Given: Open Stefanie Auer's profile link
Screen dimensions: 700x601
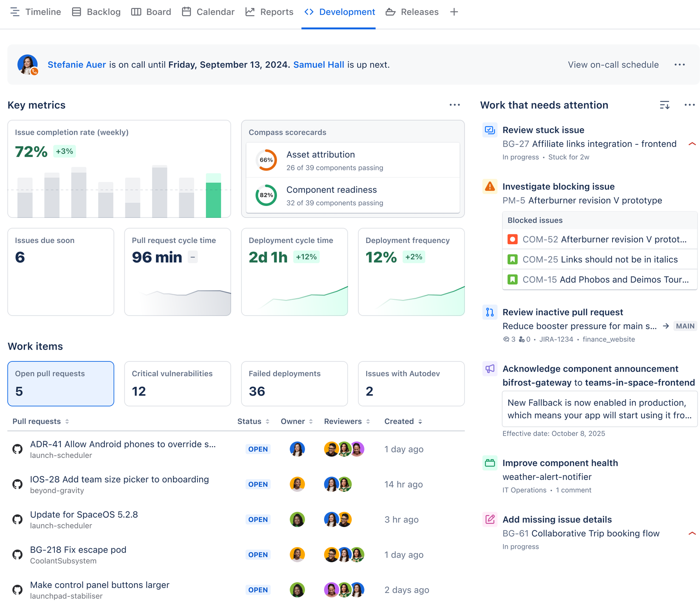Looking at the screenshot, I should point(76,65).
